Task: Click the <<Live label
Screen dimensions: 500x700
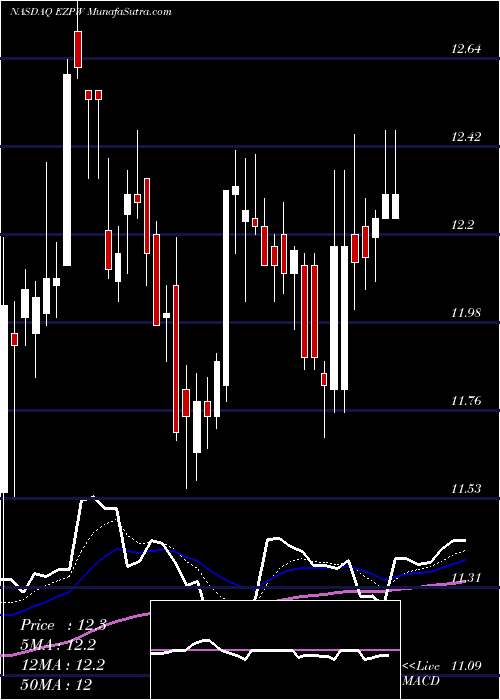Action: [x=421, y=667]
